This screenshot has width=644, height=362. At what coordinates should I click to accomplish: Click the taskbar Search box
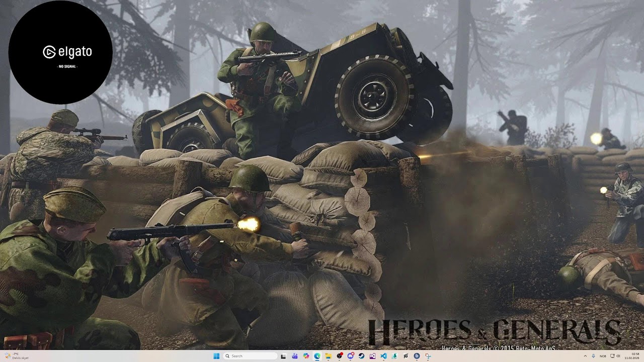tap(250, 356)
